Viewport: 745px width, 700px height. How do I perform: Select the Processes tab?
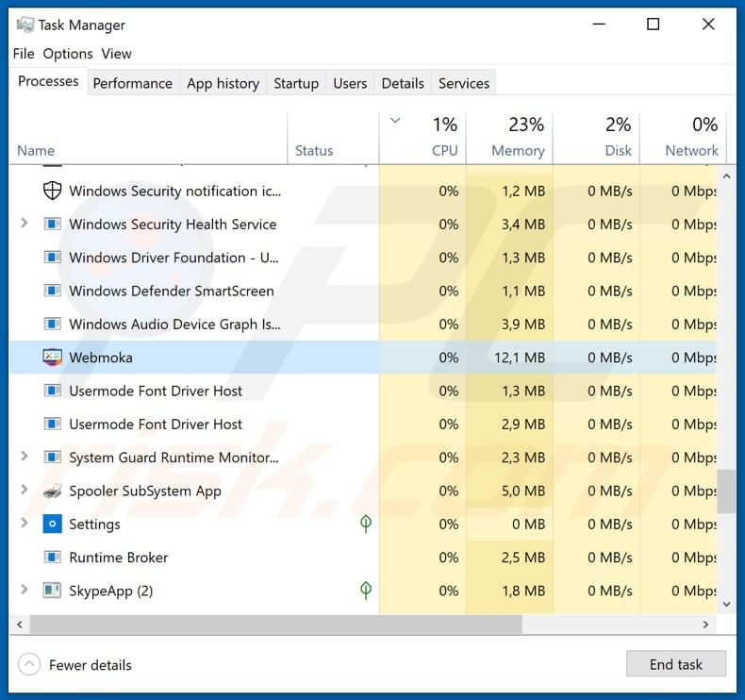[48, 81]
